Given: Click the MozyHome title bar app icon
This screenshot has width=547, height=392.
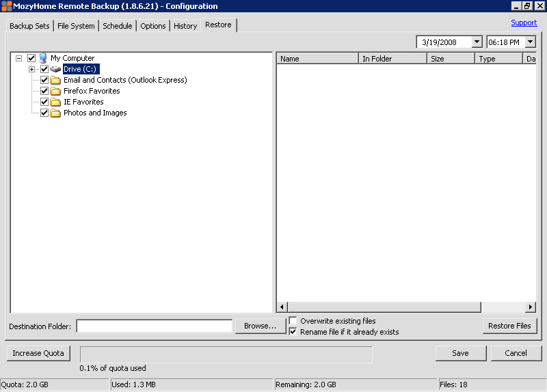Looking at the screenshot, I should tap(6, 6).
